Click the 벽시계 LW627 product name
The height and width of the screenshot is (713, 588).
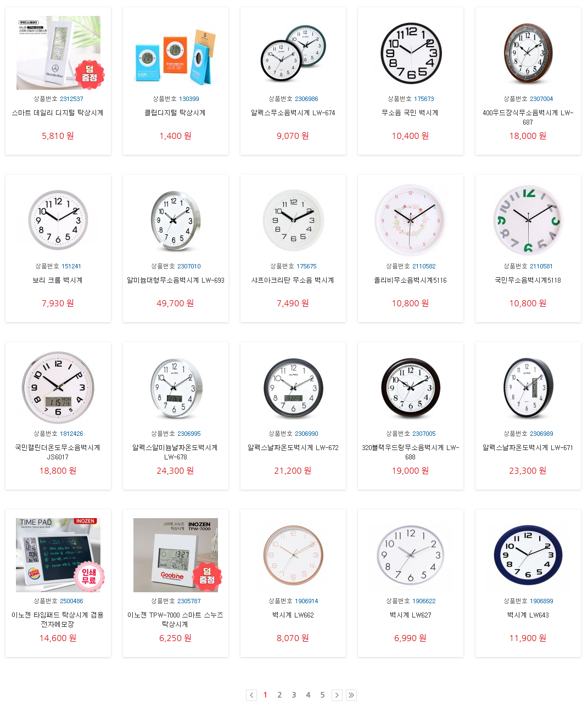click(x=410, y=615)
